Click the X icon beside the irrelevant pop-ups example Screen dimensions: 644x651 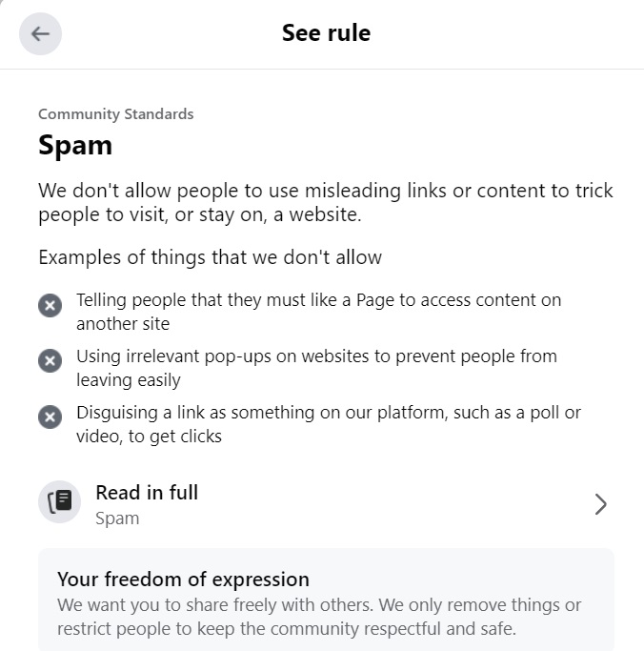pyautogui.click(x=50, y=361)
